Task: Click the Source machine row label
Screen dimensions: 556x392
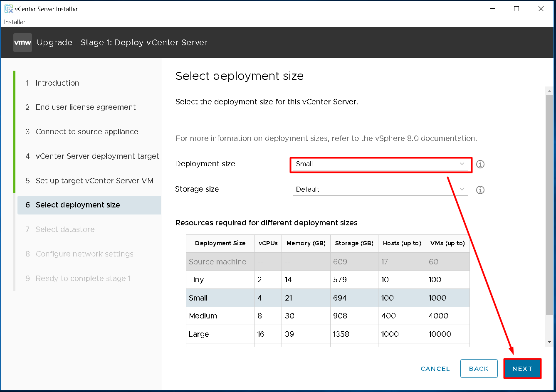Action: pos(217,262)
